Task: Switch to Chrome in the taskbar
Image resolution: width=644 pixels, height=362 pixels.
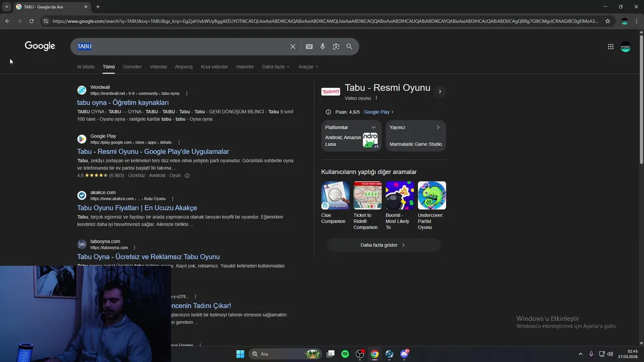Action: tap(374, 354)
